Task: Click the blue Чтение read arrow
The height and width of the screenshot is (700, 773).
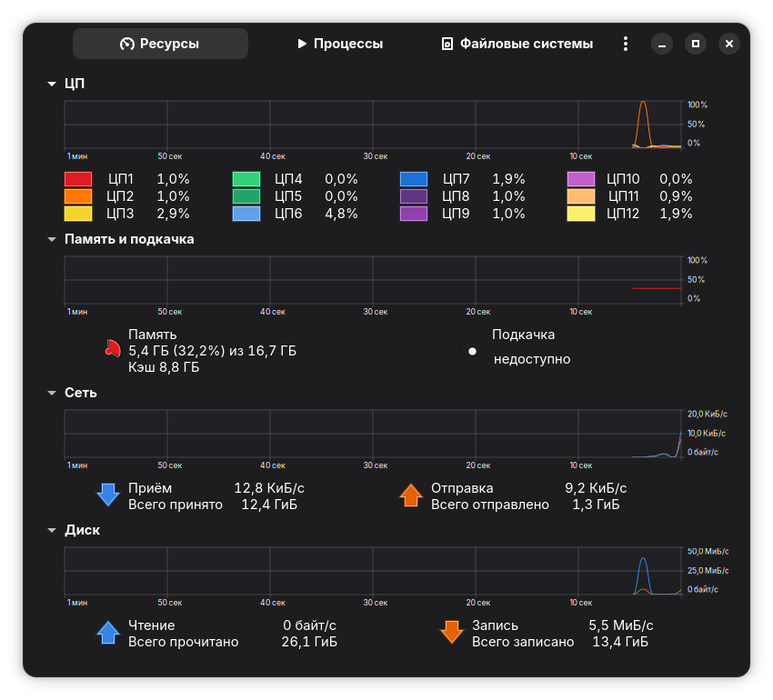Action: coord(108,633)
